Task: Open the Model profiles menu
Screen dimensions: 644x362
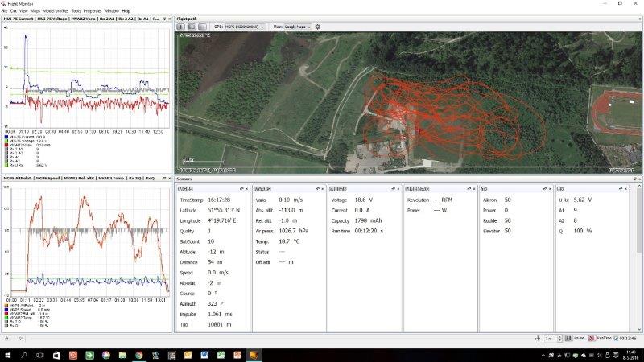Action: [x=56, y=11]
